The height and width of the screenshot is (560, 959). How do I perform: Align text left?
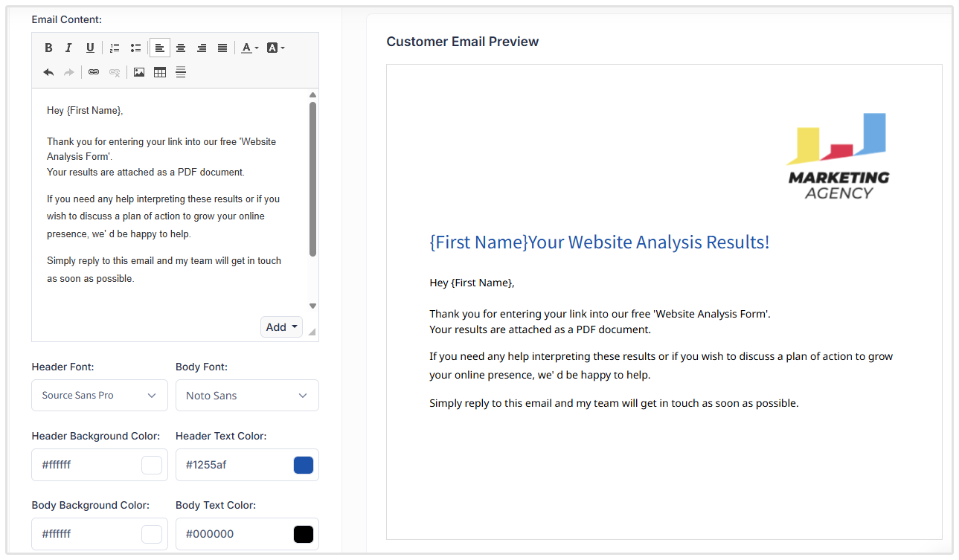tap(160, 48)
